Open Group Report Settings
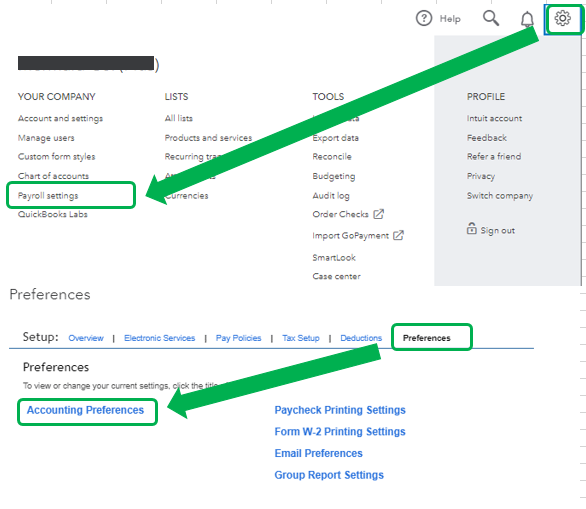586x509 pixels. click(x=329, y=475)
